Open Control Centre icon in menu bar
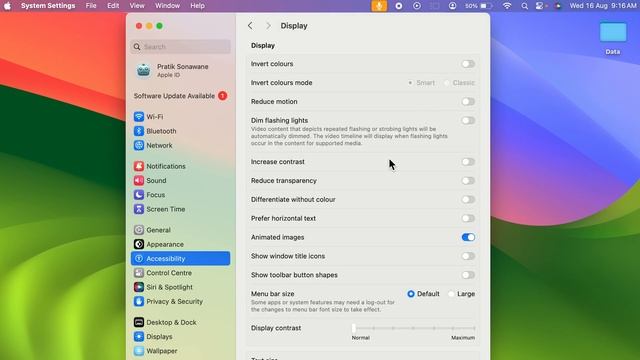The width and height of the screenshot is (640, 360). 540,6
